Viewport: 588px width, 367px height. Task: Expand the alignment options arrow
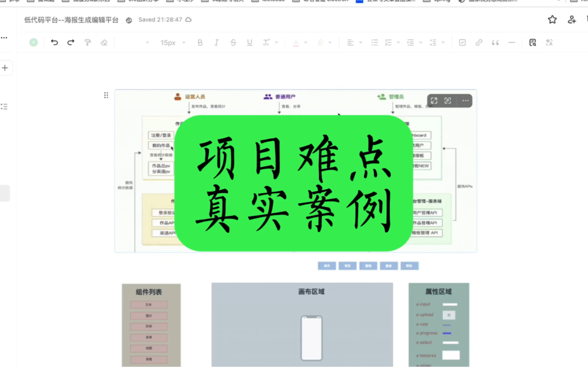pos(361,43)
